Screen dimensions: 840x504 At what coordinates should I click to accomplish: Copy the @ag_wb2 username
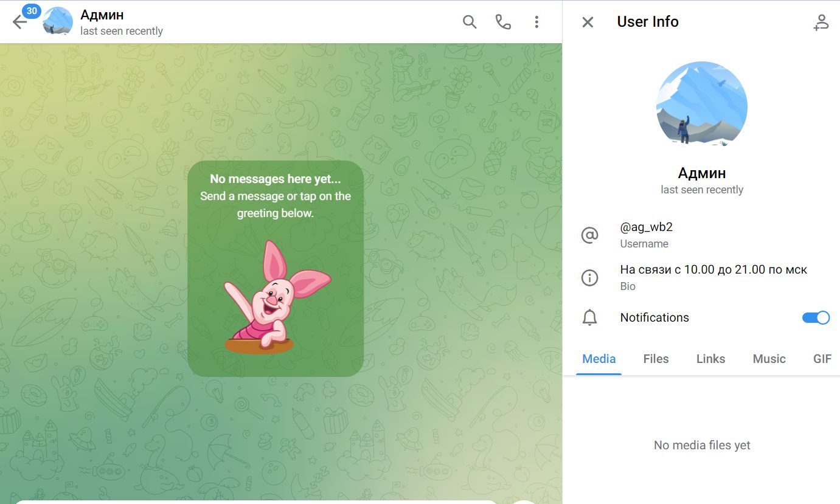click(x=646, y=227)
